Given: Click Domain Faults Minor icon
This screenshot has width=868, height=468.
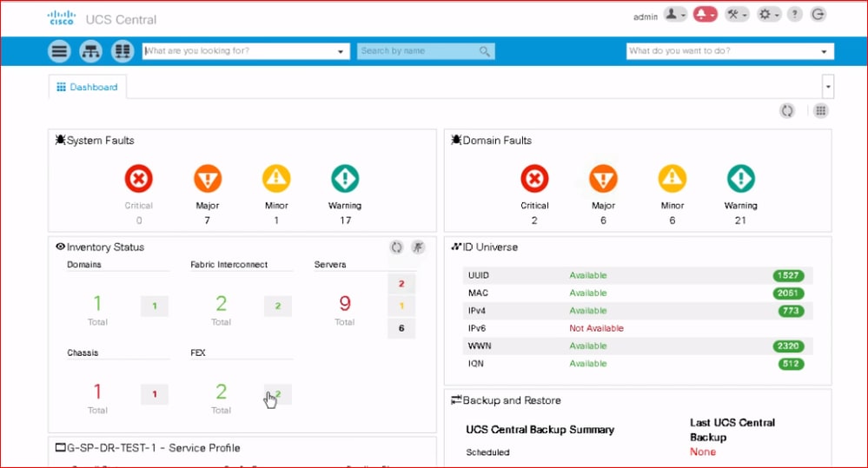Looking at the screenshot, I should (x=672, y=179).
